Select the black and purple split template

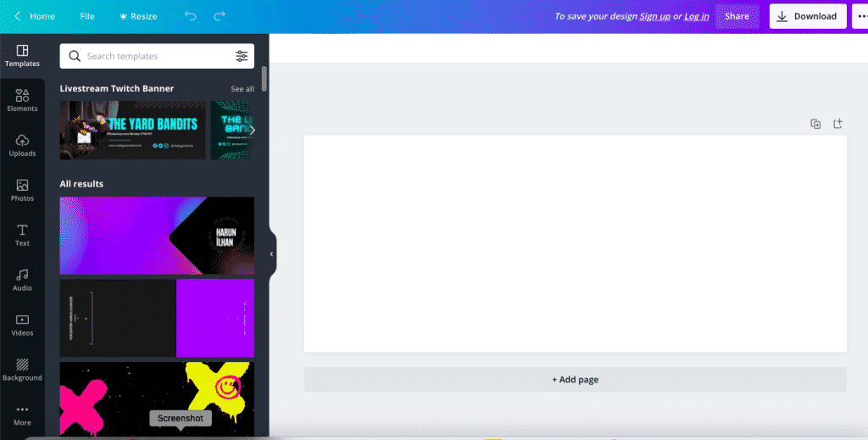click(x=157, y=318)
